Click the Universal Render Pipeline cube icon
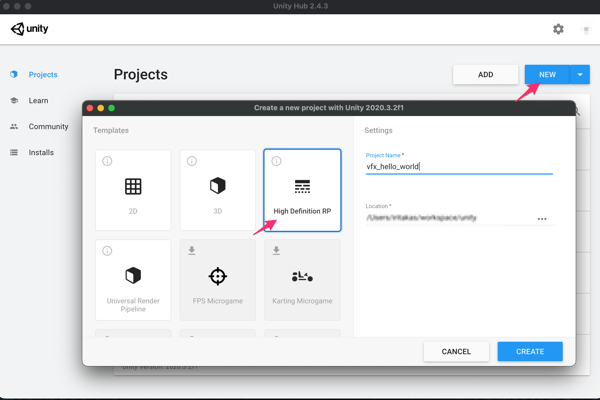This screenshot has height=400, width=600. pyautogui.click(x=133, y=276)
